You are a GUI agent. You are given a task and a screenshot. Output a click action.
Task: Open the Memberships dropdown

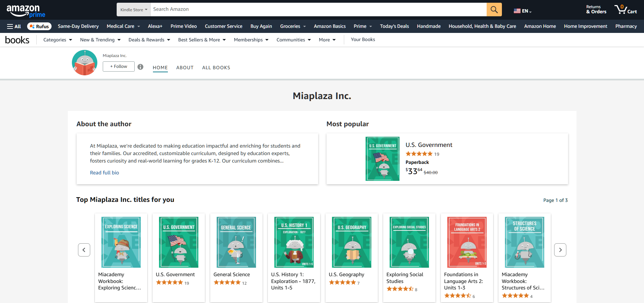pyautogui.click(x=251, y=40)
